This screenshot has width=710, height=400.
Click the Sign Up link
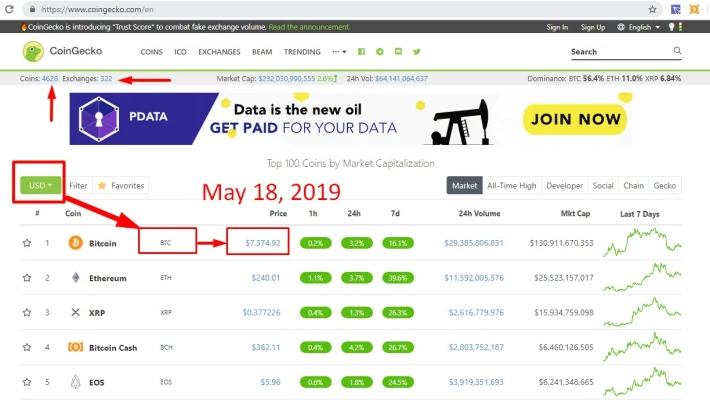tap(593, 27)
